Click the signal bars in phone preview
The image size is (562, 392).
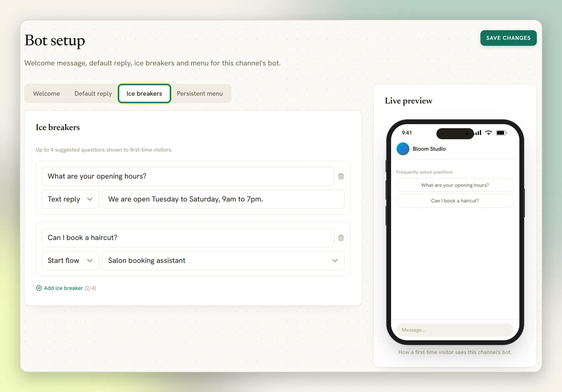click(478, 133)
